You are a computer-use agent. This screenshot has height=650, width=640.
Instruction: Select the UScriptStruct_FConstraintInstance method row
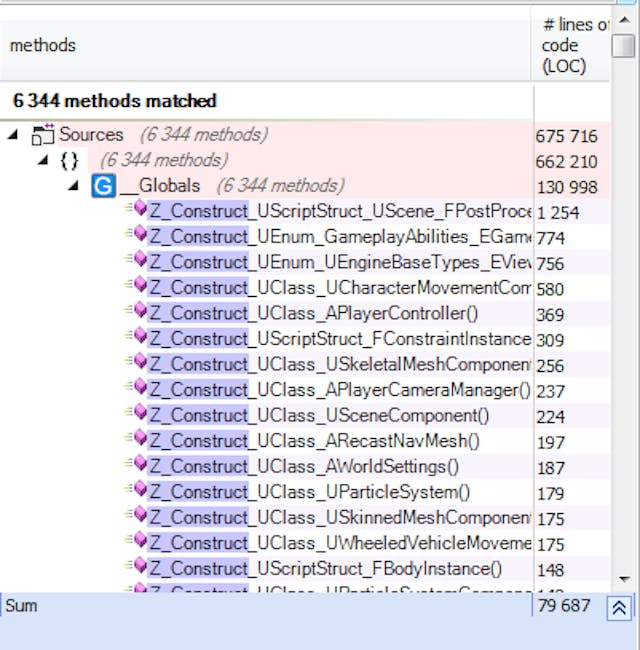[x=339, y=339]
